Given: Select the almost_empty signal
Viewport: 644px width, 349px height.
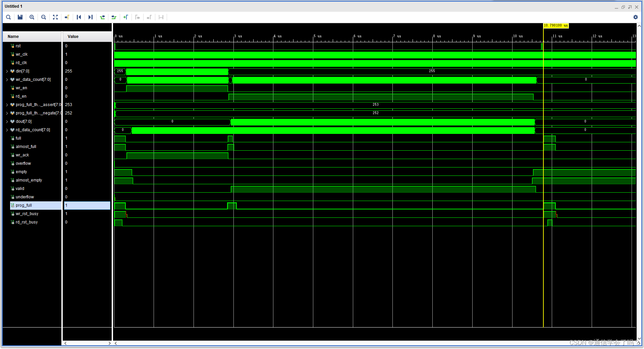Looking at the screenshot, I should point(29,180).
